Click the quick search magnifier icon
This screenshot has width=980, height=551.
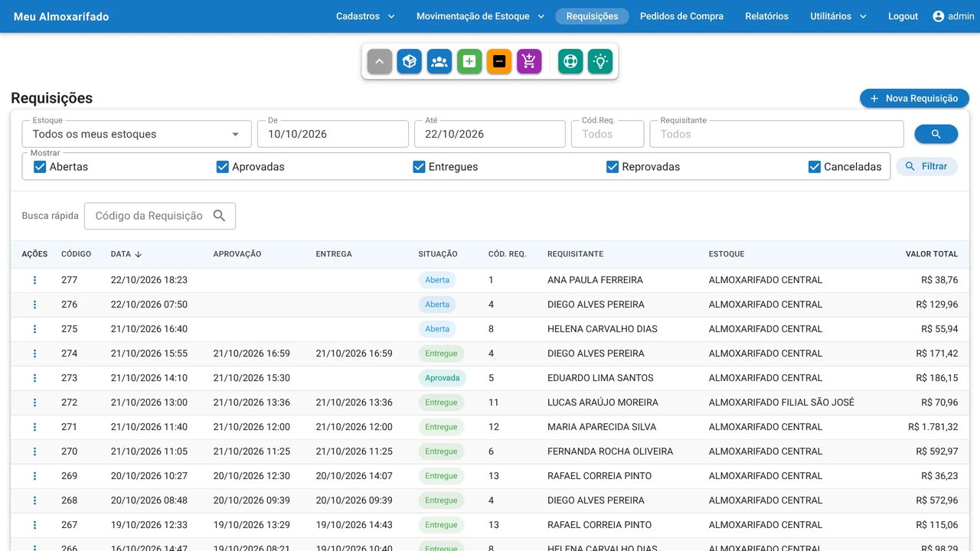point(219,216)
